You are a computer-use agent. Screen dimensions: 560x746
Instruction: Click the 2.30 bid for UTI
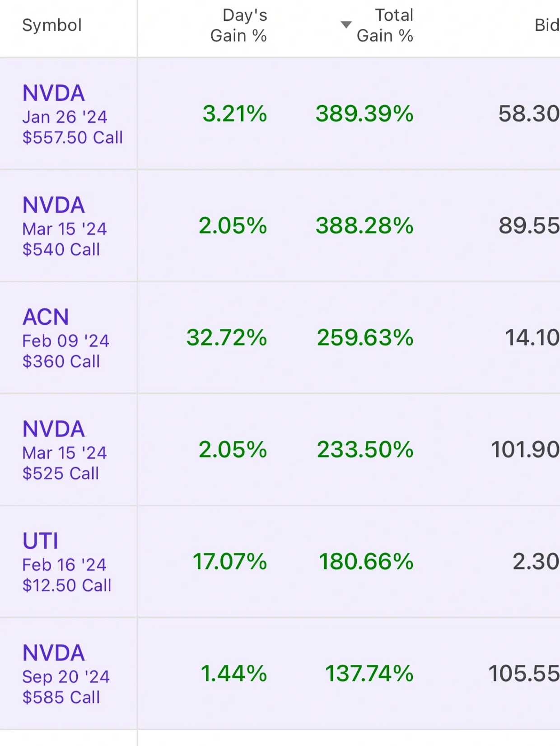536,561
